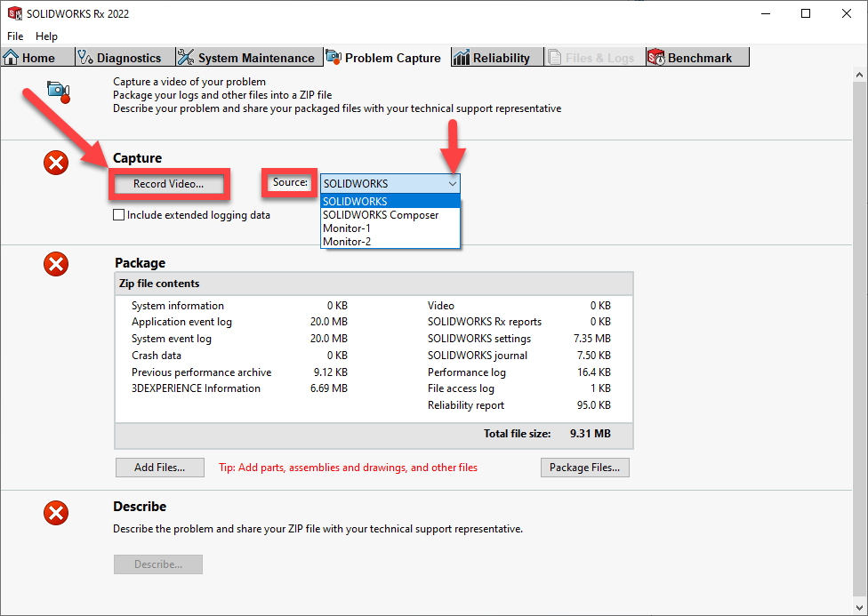Click the SOLIDWORKS Rx app icon in title bar
Viewport: 868px width, 616px height.
[13, 13]
